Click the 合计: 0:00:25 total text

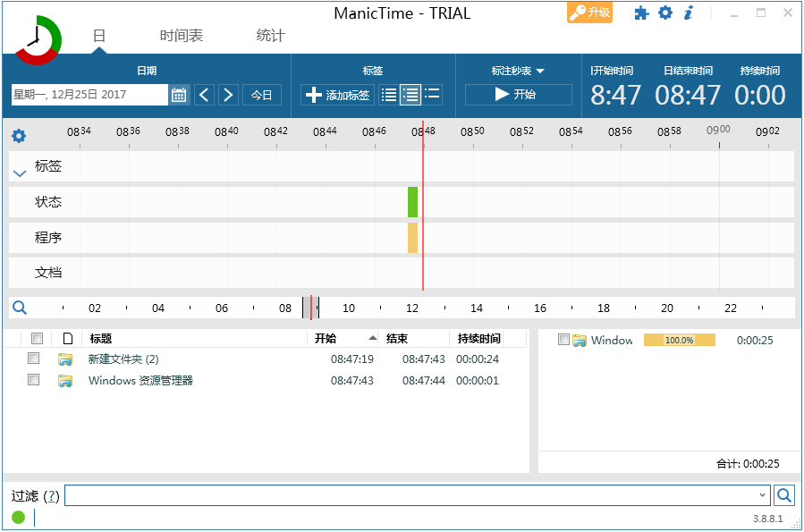[x=748, y=464]
